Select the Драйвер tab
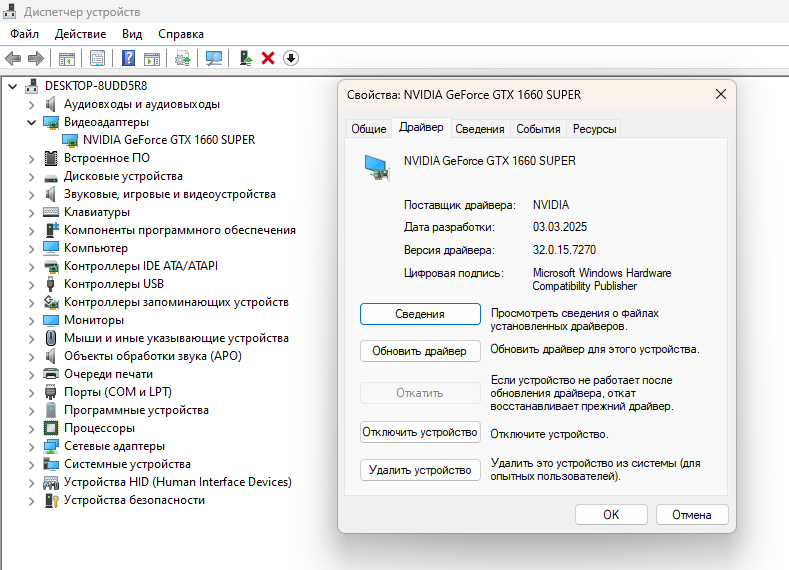This screenshot has width=789, height=570. point(421,127)
